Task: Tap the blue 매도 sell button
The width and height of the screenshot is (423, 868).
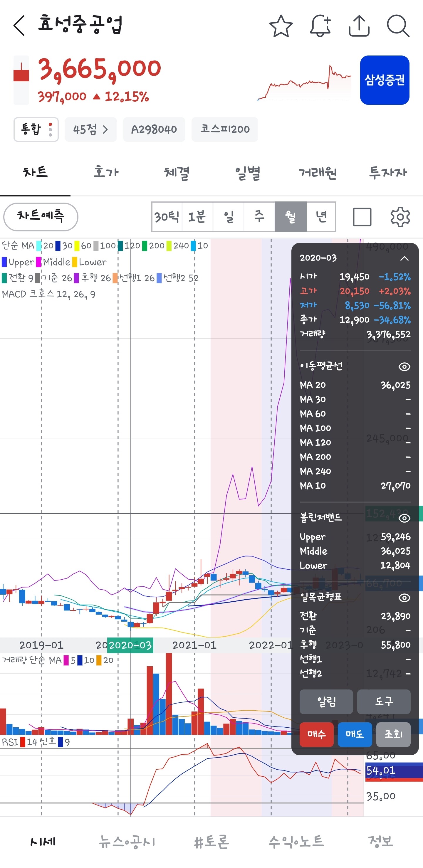Action: coord(355,734)
